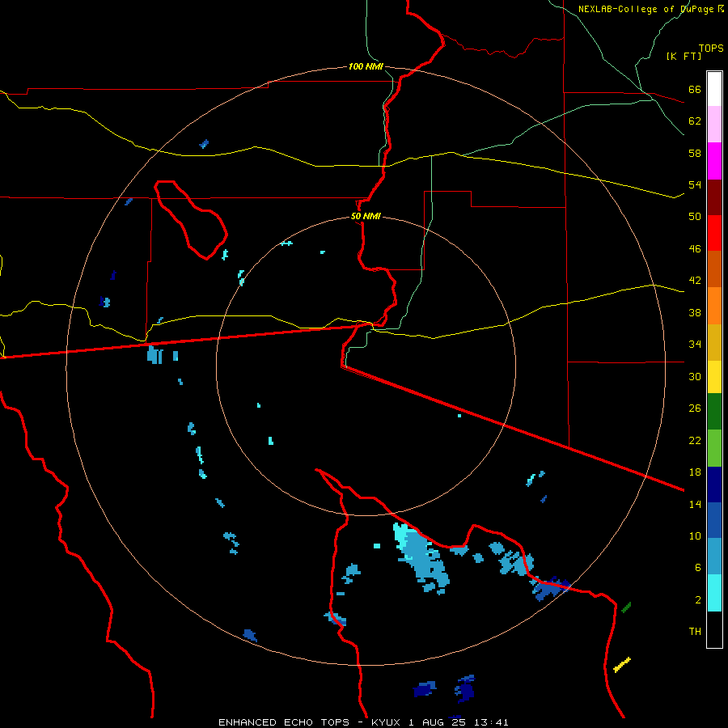This screenshot has width=728, height=728.
Task: Click the navy blue legend swatch
Action: point(714,485)
